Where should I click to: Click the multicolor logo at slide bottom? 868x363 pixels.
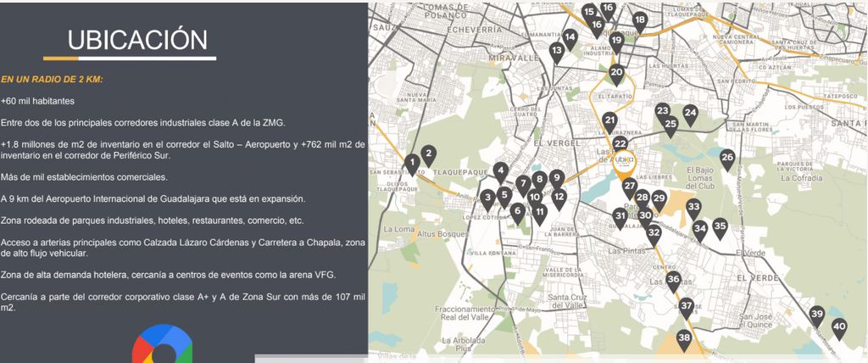pyautogui.click(x=162, y=344)
